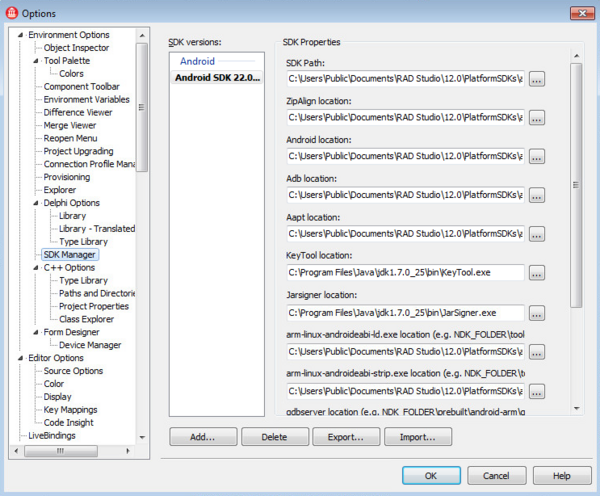The width and height of the screenshot is (600, 496).
Task: Browse for ZipAlign location
Action: 536,118
